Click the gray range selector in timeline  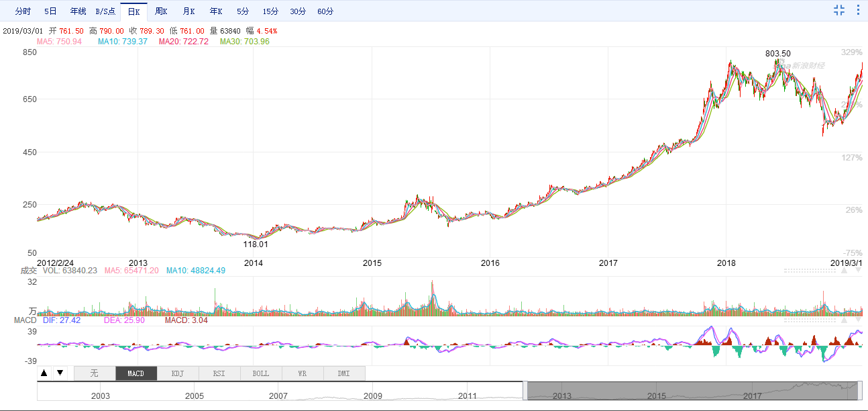click(x=692, y=391)
